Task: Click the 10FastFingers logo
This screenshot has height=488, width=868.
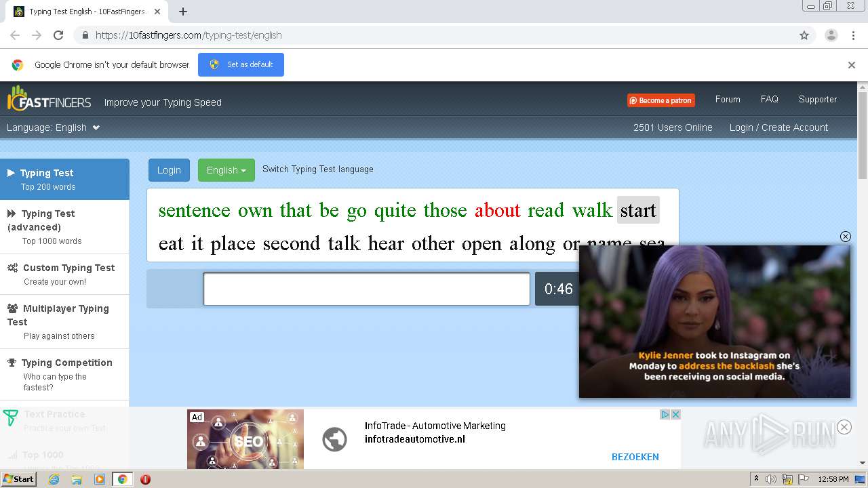Action: (x=49, y=99)
